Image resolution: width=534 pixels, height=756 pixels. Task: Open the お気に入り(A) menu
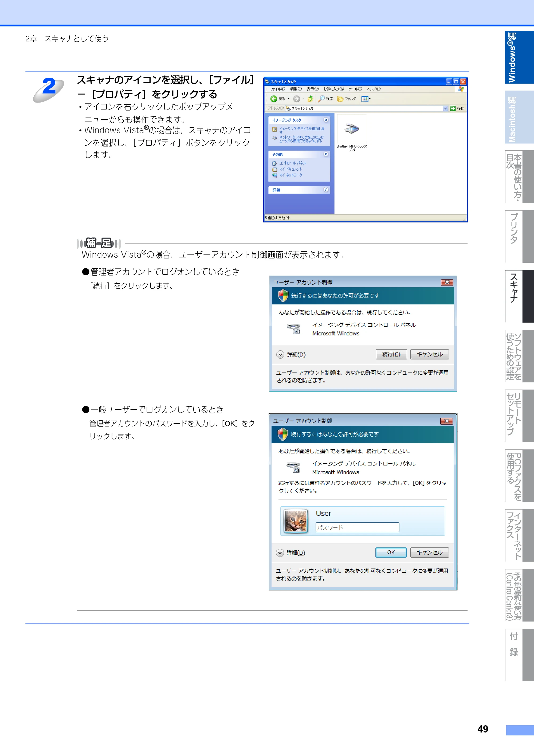[333, 89]
